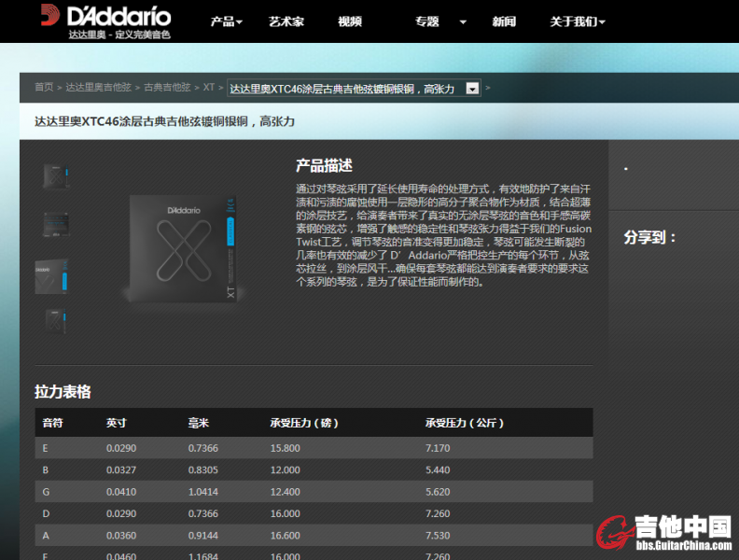Click the 5.440 kilogram cell in B row

(x=438, y=470)
